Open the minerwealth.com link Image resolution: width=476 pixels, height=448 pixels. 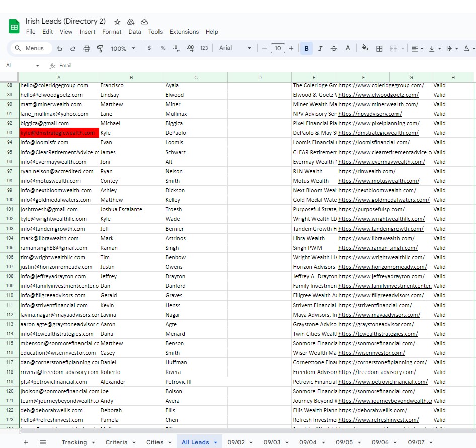(x=378, y=104)
